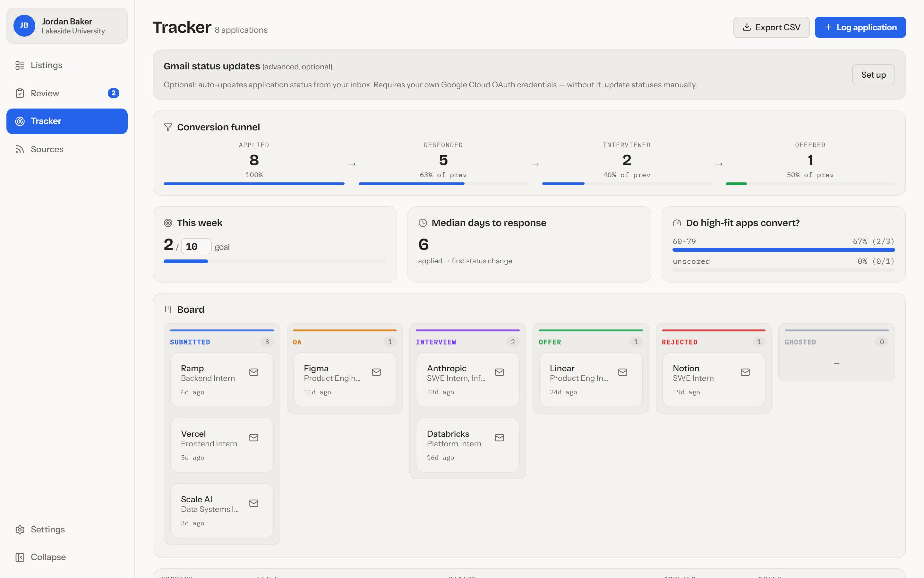Click the Board kanban icon
Viewport: 924px width, 578px height.
click(168, 309)
